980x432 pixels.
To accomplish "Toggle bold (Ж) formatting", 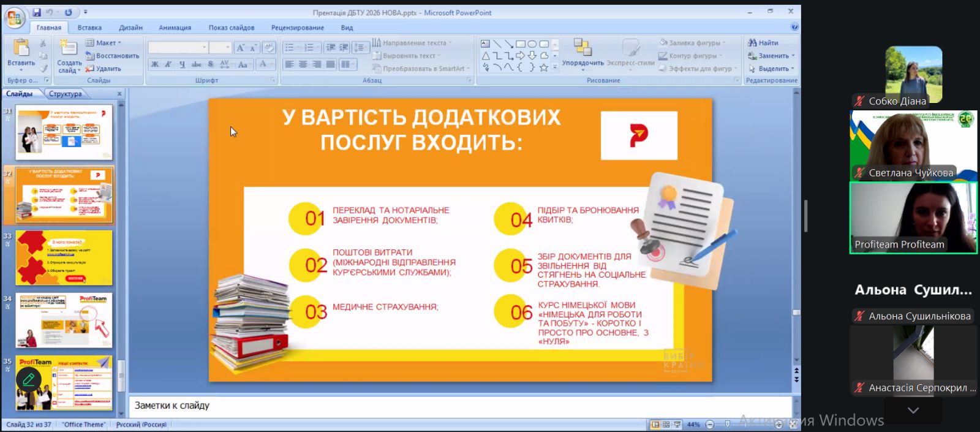I will [x=155, y=64].
